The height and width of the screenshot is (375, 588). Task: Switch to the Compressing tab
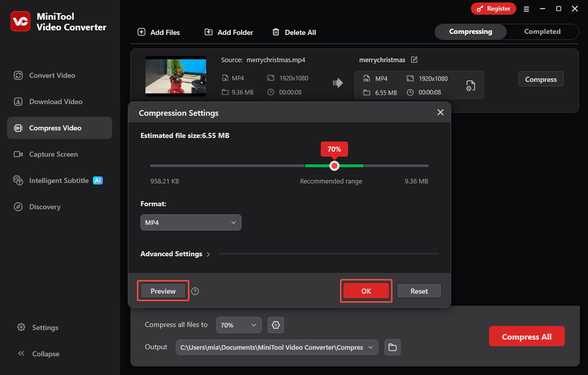[470, 31]
